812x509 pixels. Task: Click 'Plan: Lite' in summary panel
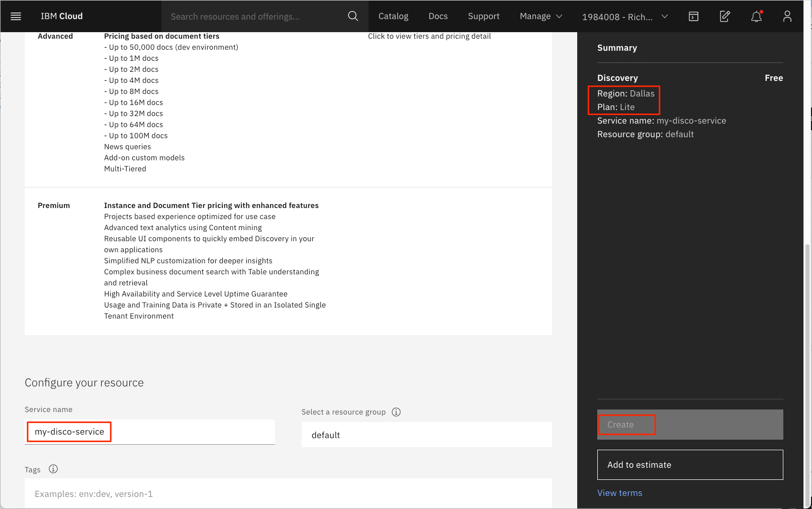(x=616, y=107)
